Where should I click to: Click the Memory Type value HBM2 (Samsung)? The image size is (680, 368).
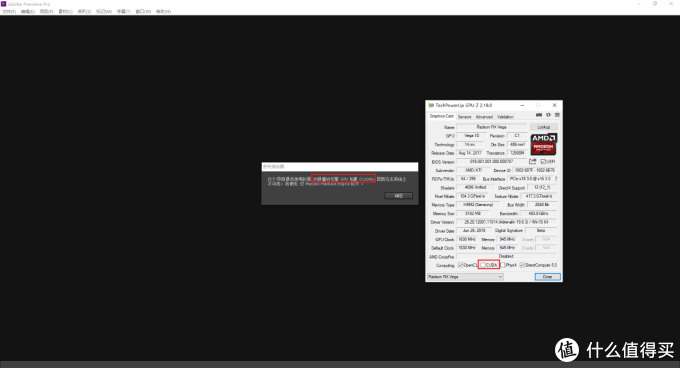(x=477, y=205)
